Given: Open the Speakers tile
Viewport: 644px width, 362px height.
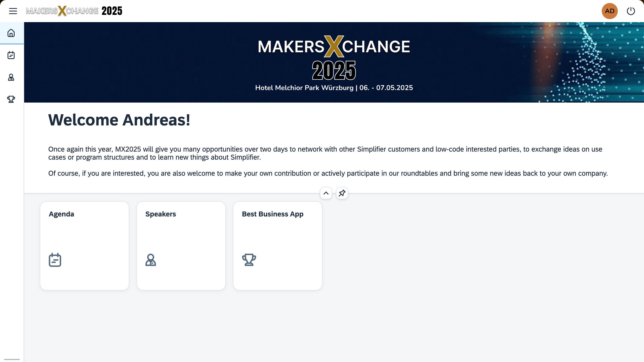Looking at the screenshot, I should (181, 246).
